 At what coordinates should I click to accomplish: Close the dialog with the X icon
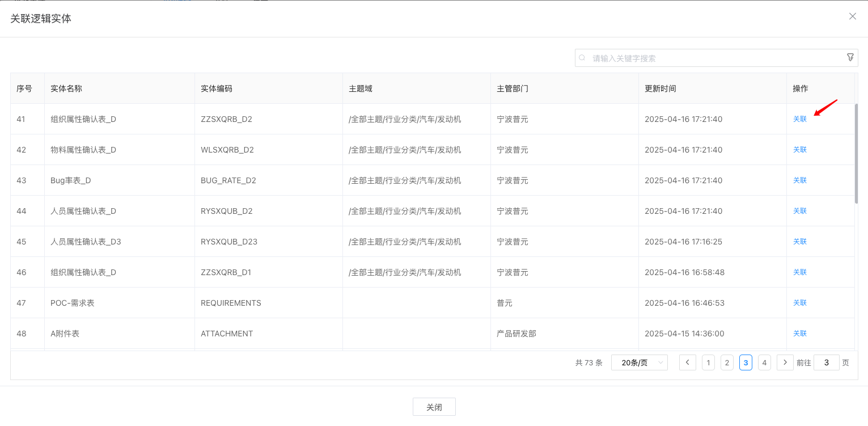[852, 16]
